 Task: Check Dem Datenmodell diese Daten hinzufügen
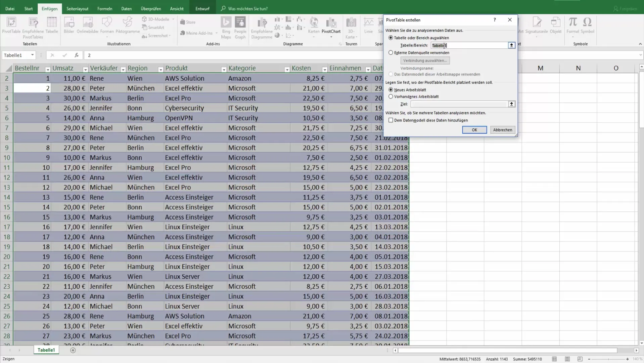[x=391, y=120]
